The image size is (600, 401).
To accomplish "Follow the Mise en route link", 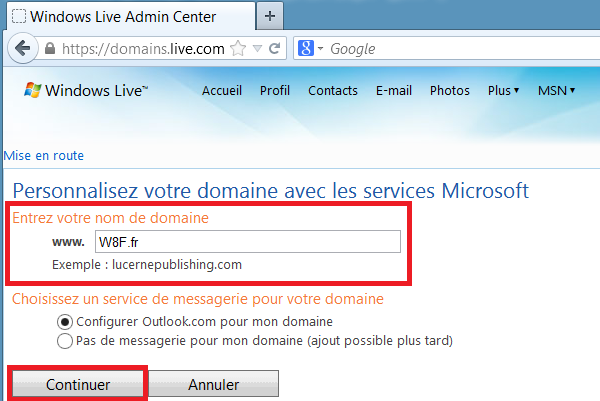I will click(44, 156).
